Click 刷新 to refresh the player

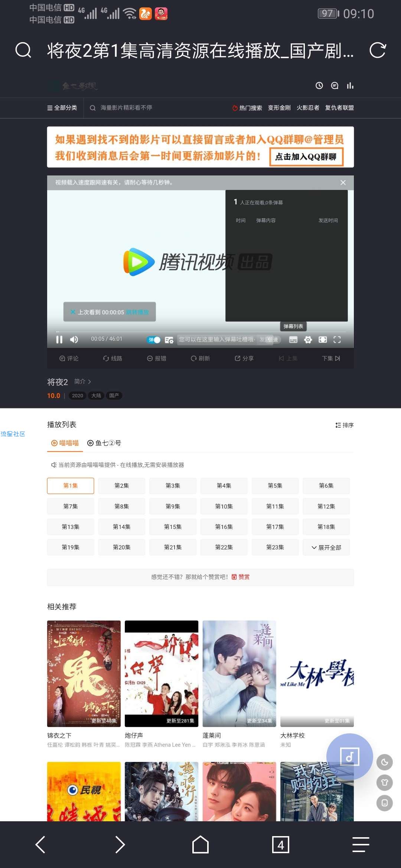click(x=200, y=358)
